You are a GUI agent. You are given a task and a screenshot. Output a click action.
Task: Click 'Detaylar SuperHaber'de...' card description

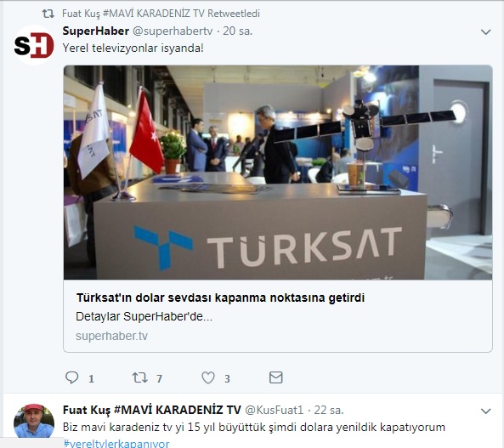click(x=144, y=317)
